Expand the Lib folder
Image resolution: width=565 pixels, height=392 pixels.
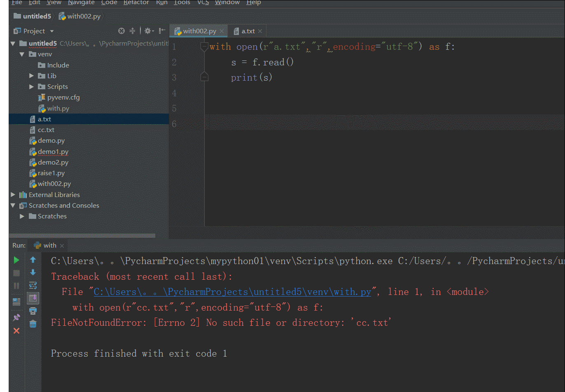point(31,76)
